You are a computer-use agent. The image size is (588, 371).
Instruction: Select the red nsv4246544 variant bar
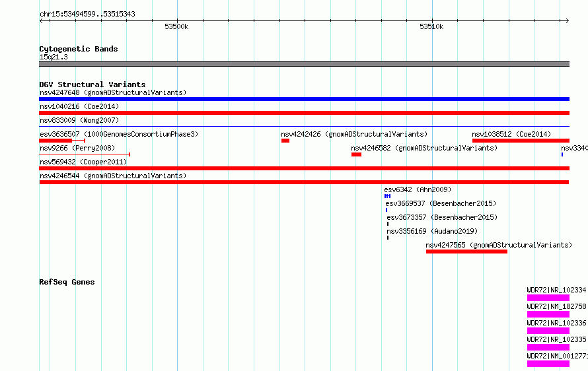pyautogui.click(x=304, y=182)
